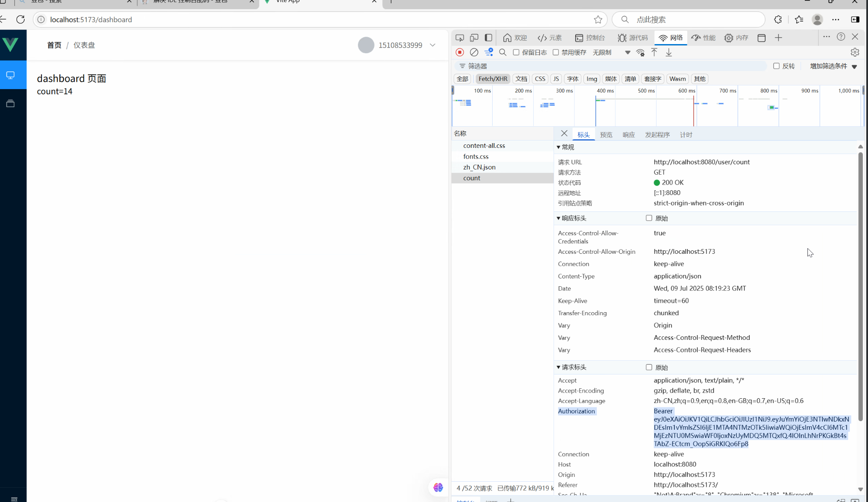
Task: Check the 反转 filter checkbox
Action: (776, 66)
